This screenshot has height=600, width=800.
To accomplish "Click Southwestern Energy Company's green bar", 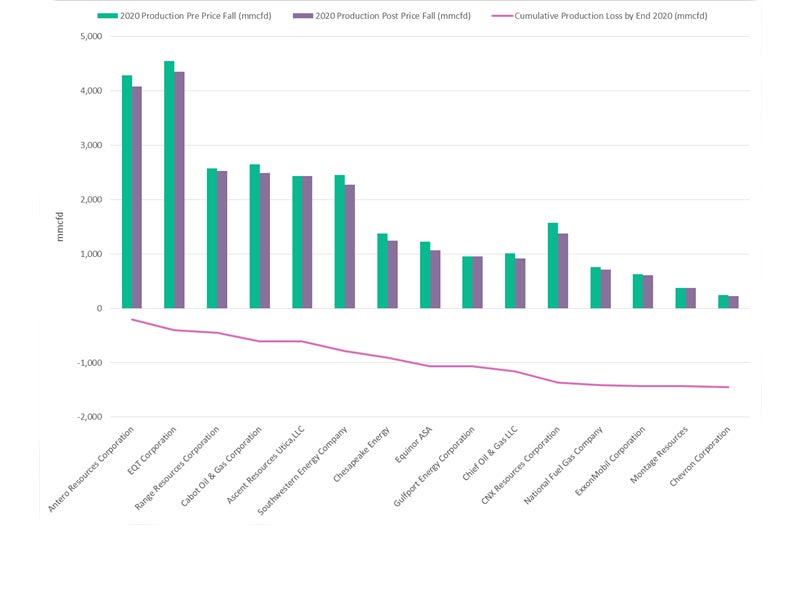I will tap(340, 241).
